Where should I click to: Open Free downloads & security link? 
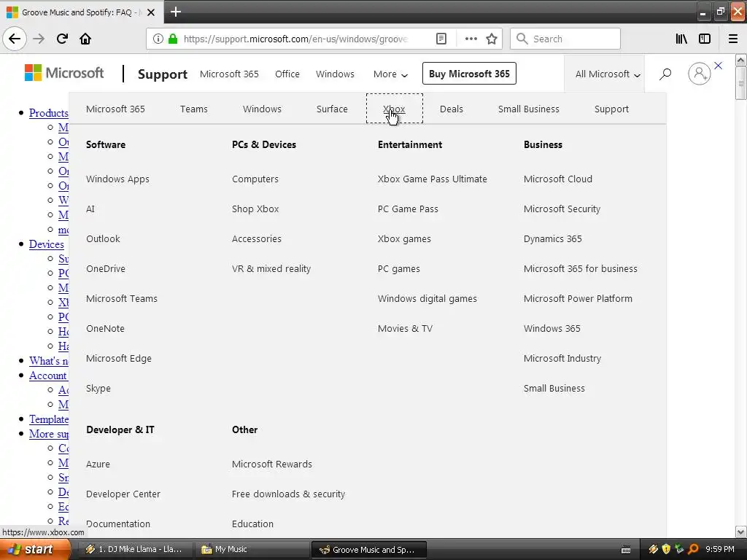pos(288,494)
